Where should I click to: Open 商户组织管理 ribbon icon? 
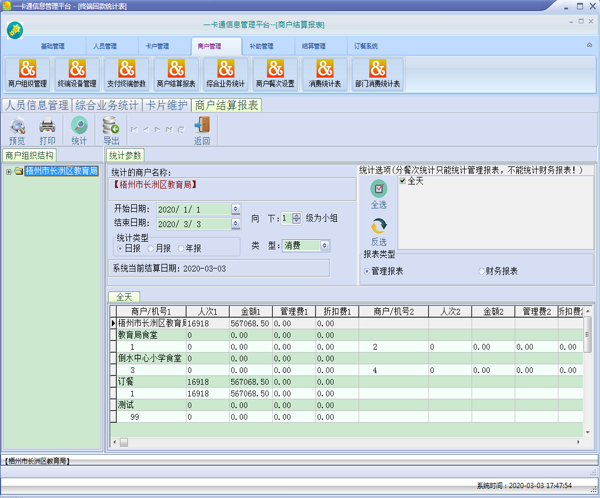coord(27,74)
